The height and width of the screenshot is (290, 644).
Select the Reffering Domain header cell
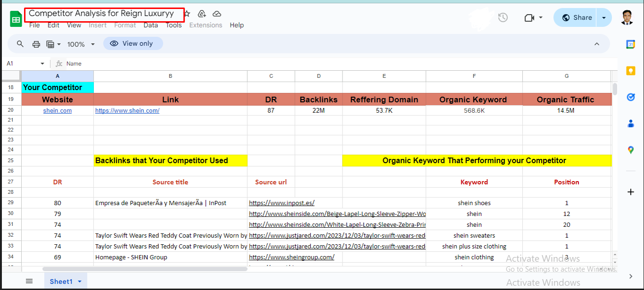(384, 99)
